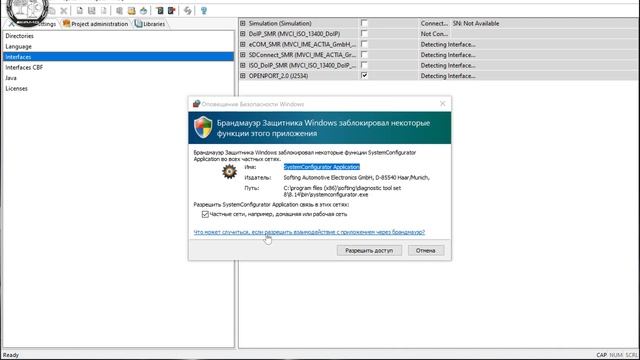
Task: Click 'Detecting Interface...' in eCOM_SMR row
Action: click(448, 44)
